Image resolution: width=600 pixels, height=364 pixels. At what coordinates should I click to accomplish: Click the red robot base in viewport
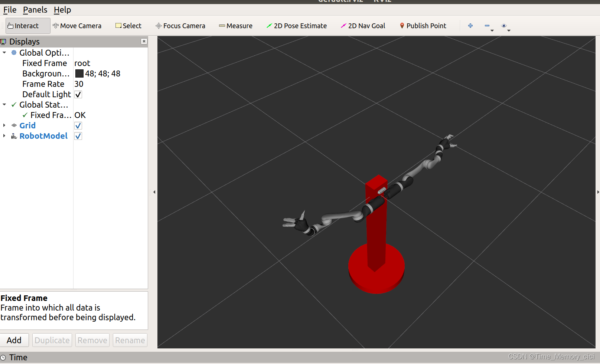pos(376,268)
